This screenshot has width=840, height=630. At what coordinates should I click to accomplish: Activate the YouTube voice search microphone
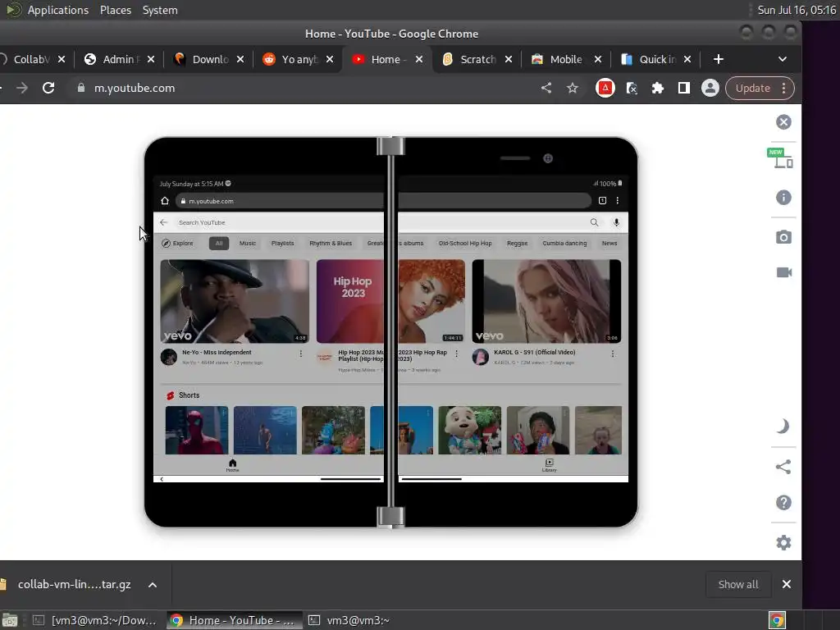pyautogui.click(x=616, y=222)
